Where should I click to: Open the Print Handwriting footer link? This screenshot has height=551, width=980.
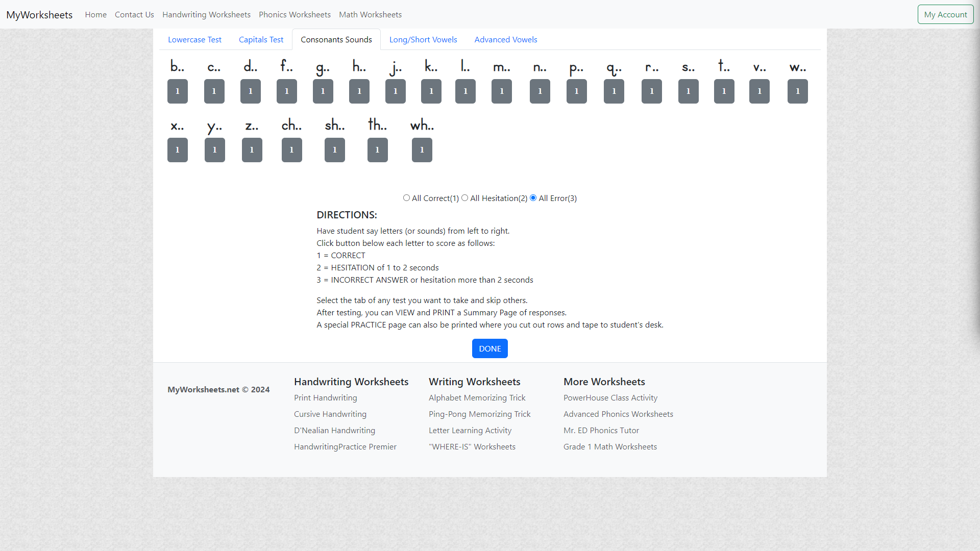pos(326,398)
